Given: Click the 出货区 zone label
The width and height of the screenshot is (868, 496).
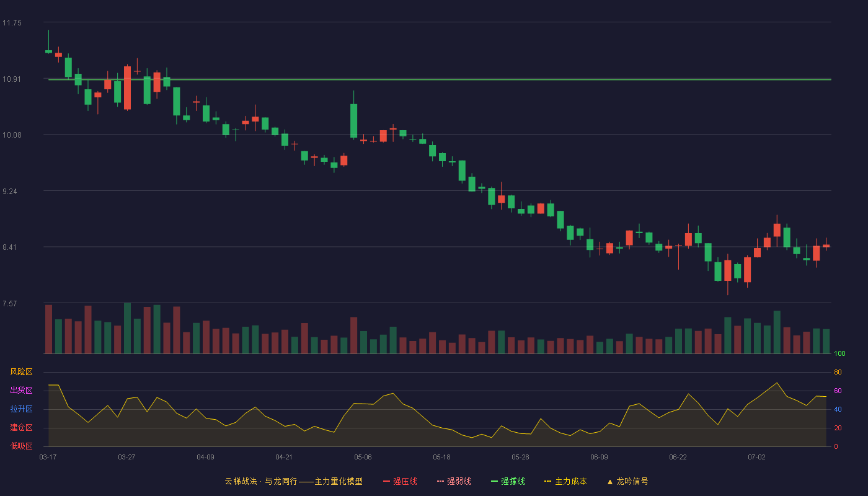Looking at the screenshot, I should tap(21, 391).
